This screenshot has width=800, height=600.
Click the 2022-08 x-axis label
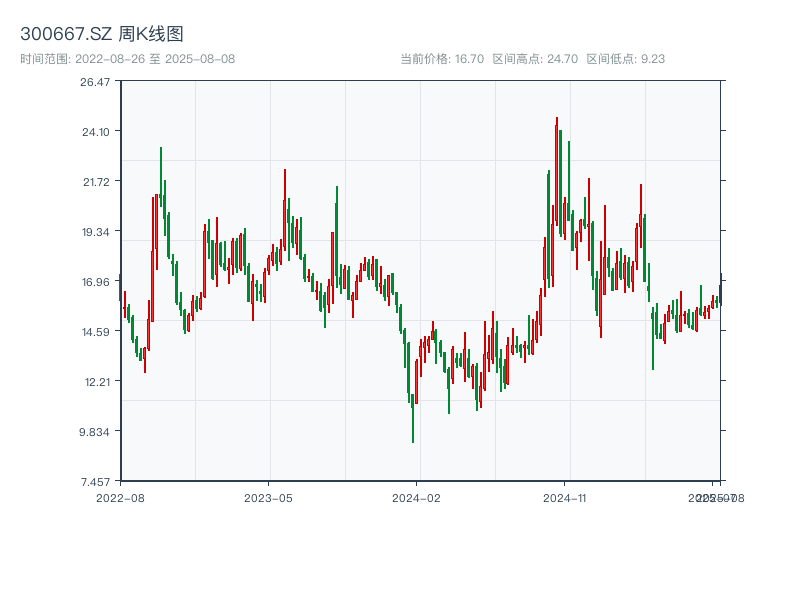click(120, 498)
